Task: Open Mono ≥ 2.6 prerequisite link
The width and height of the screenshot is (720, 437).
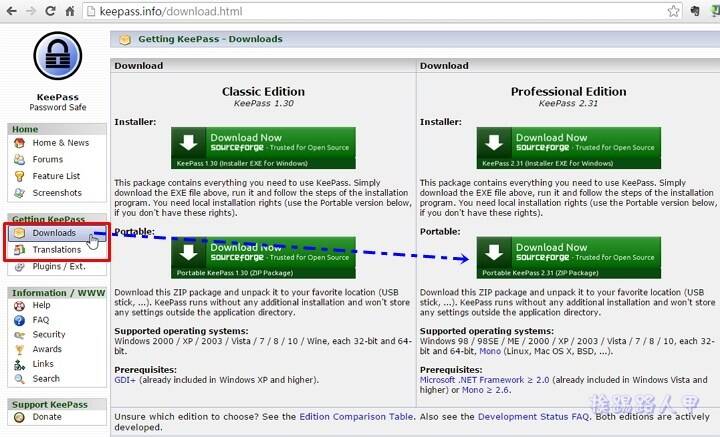Action: tap(485, 390)
